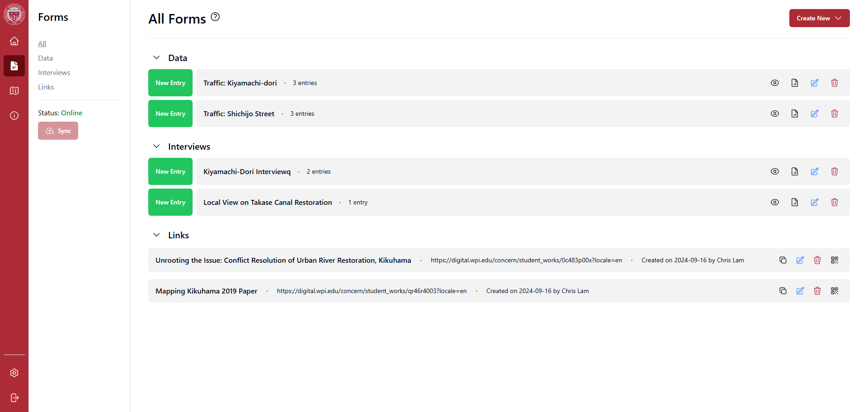View entries of Traffic: Shichijo Street
Viewport: 868px width, 412px height.
(774, 114)
